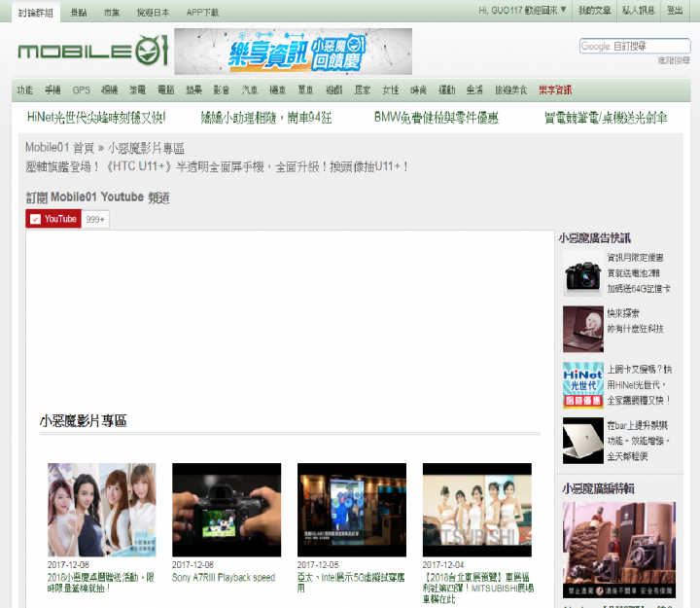
Task: Click the 在bar上提升效能 ad text
Action: [x=639, y=441]
